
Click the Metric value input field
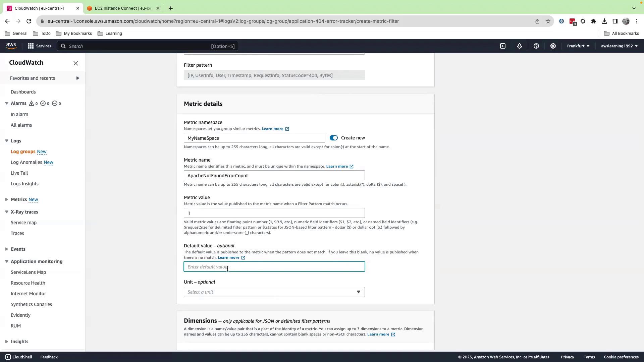(274, 213)
